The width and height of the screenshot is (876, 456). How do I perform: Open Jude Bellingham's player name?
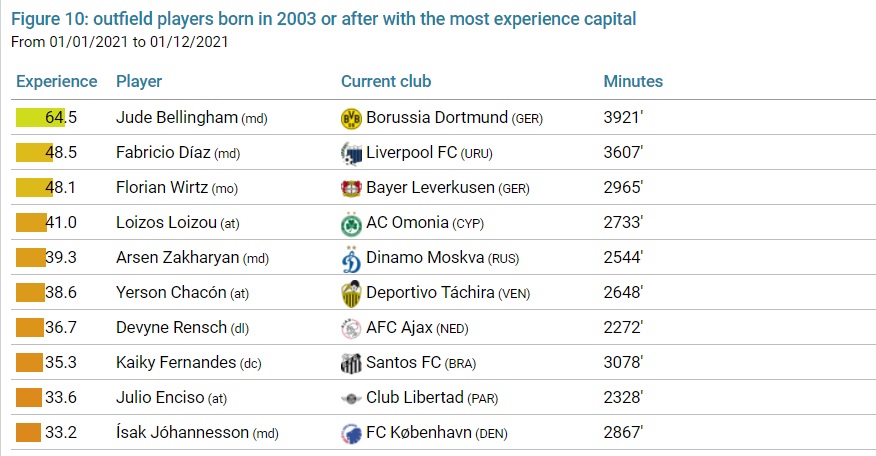(x=177, y=118)
